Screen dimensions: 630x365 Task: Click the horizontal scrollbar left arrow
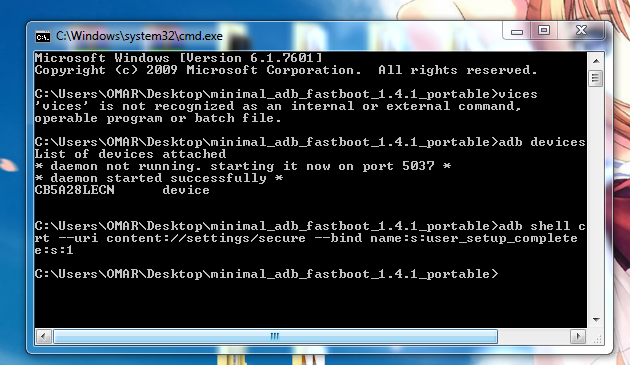pyautogui.click(x=43, y=336)
